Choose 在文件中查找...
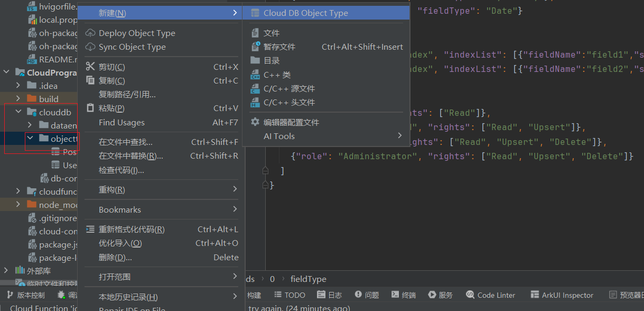Image resolution: width=644 pixels, height=311 pixels. click(161, 142)
